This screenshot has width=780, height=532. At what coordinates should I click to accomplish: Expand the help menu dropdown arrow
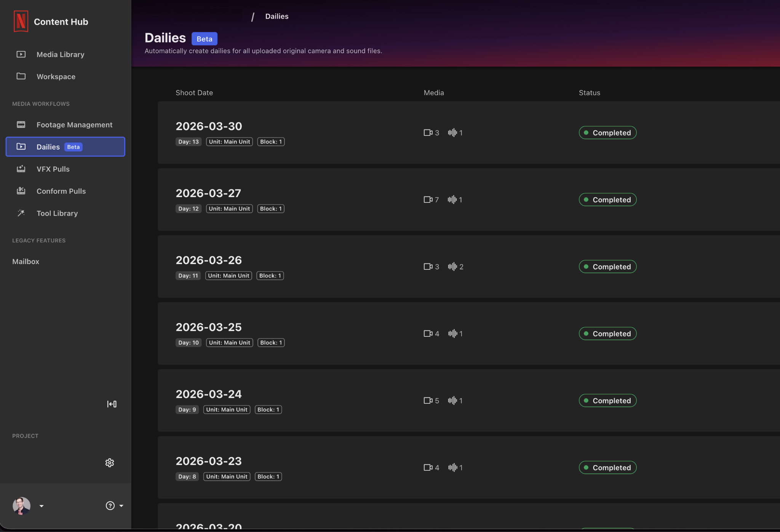[121, 506]
